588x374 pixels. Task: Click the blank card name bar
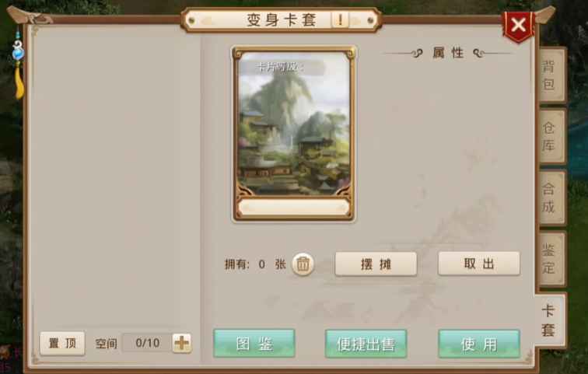click(x=294, y=208)
